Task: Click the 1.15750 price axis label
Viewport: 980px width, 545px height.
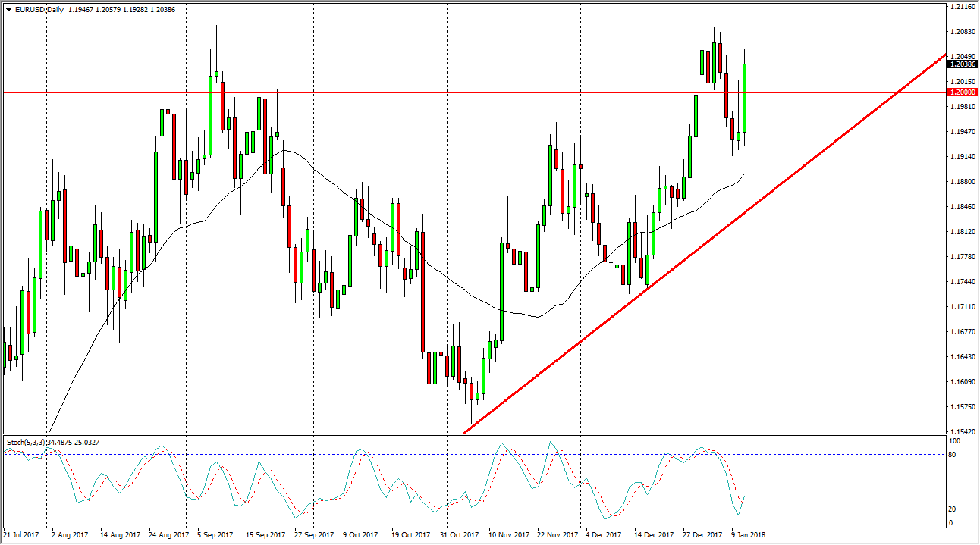Action: pos(964,407)
